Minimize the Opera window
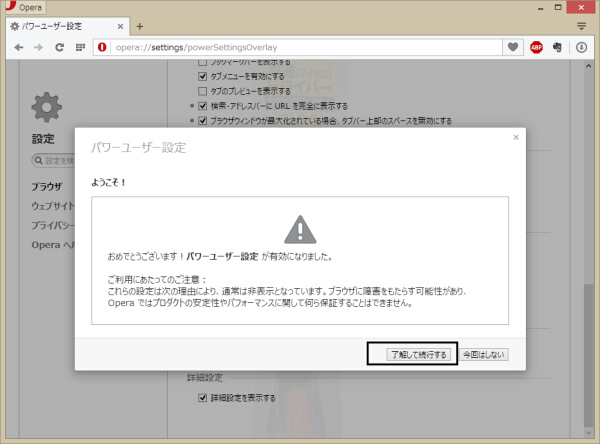Image resolution: width=600 pixels, height=444 pixels. [541, 8]
